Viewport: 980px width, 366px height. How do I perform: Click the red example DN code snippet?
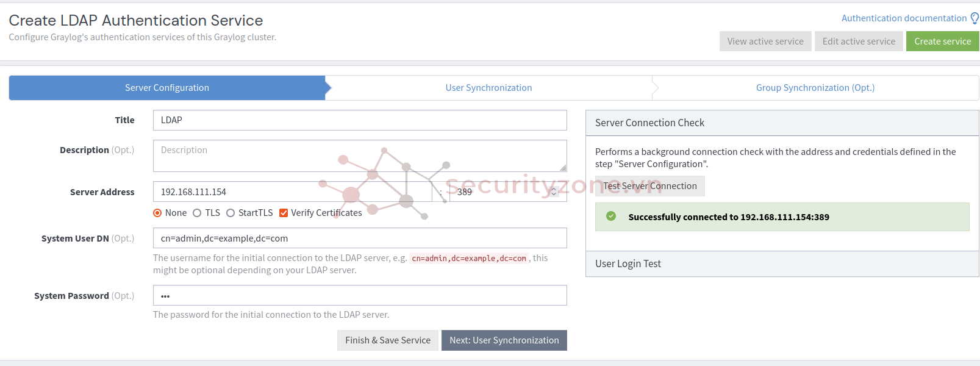[x=469, y=259]
